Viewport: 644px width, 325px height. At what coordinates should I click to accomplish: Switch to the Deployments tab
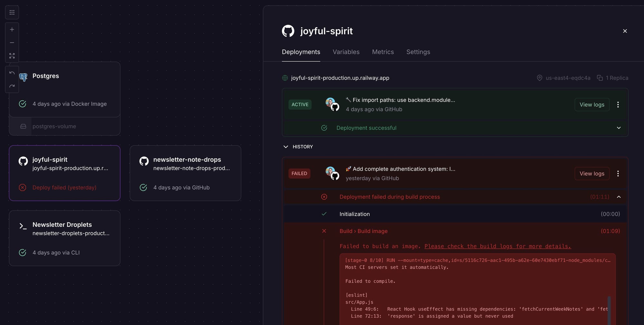tap(301, 52)
